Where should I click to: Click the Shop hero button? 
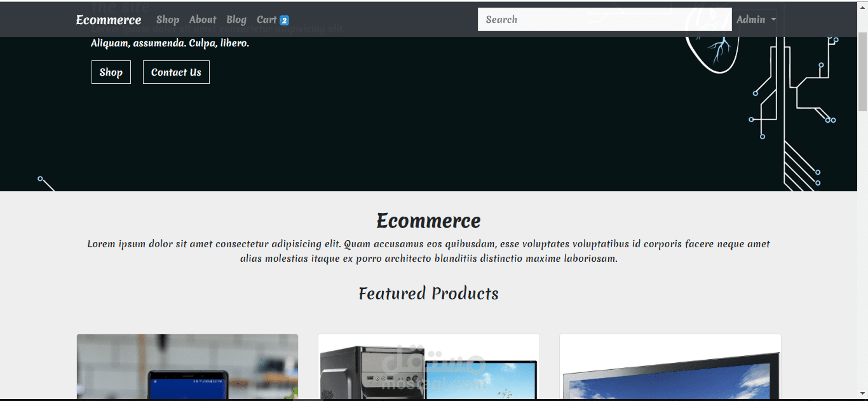(x=111, y=72)
